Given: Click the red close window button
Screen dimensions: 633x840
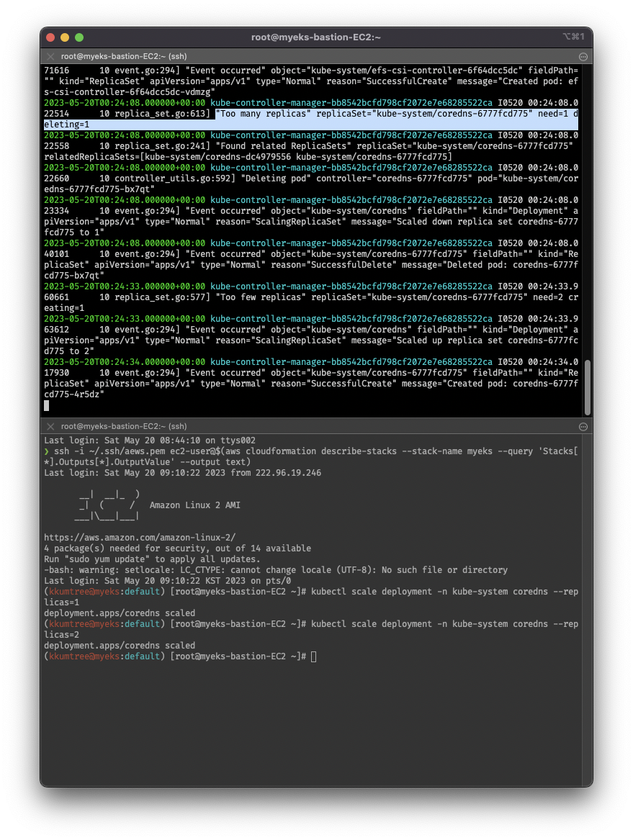Looking at the screenshot, I should click(51, 37).
